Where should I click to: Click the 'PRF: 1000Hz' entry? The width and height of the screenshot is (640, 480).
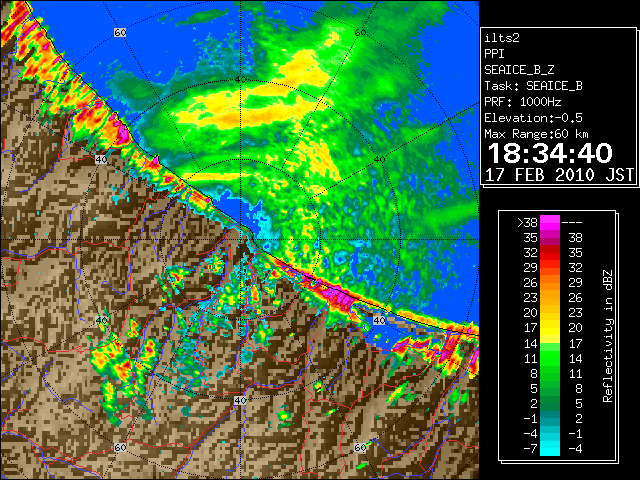(523, 102)
